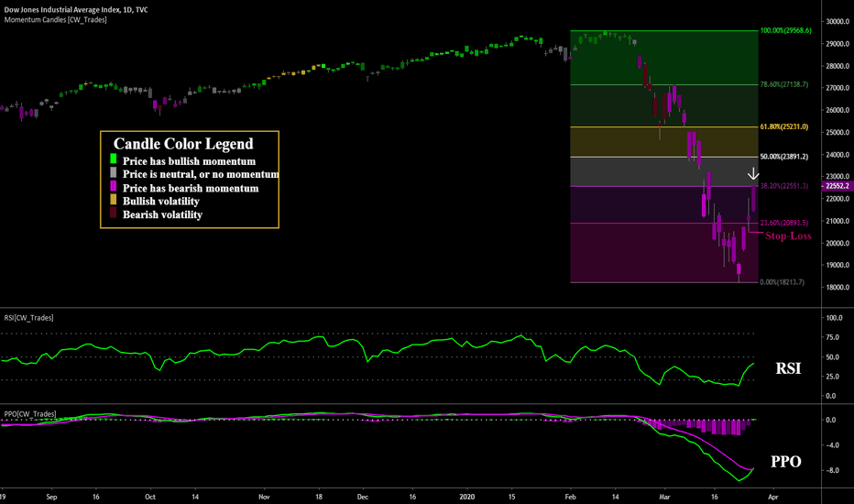
Task: Click the gold bullish volatility swatch
Action: (x=114, y=199)
